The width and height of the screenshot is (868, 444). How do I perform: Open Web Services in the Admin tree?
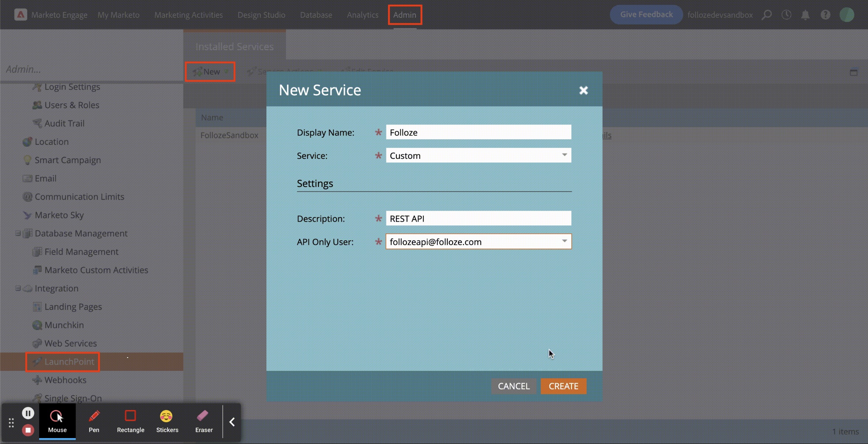70,344
